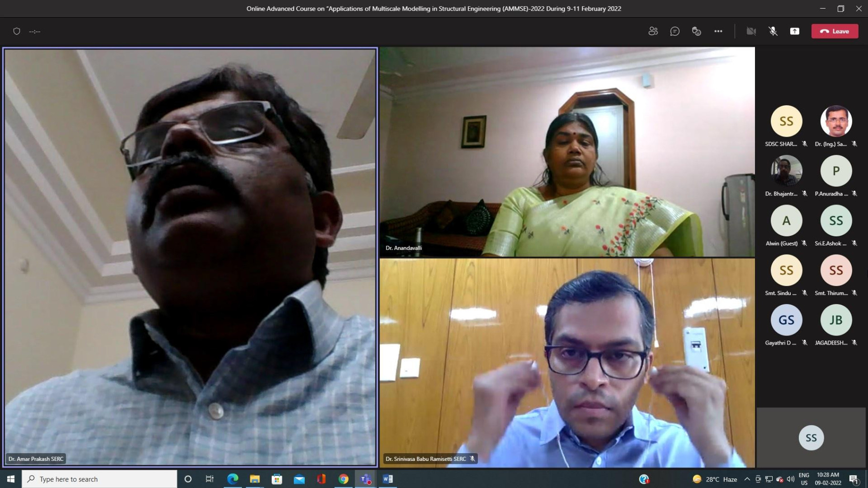The image size is (868, 488).
Task: Select Alwin (Guest) participant avatar
Action: point(786,221)
